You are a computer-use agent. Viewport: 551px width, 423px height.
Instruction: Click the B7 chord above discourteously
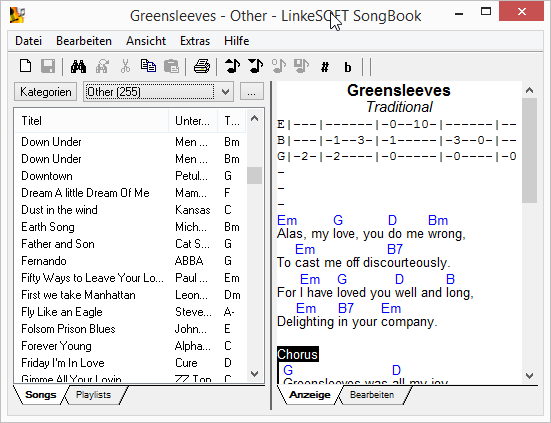395,249
